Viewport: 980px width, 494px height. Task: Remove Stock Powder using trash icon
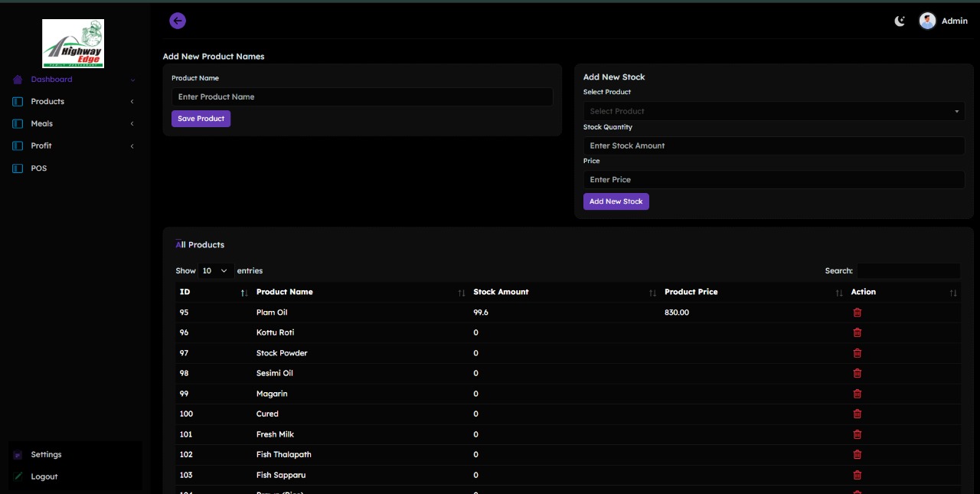coord(857,353)
